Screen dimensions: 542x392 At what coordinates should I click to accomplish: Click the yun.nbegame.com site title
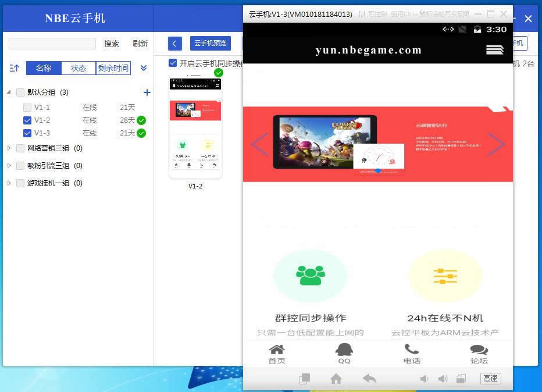369,50
